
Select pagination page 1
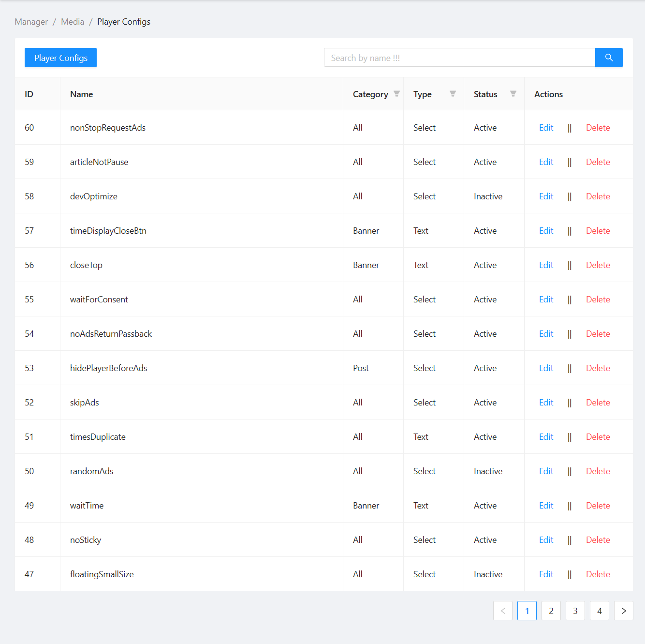527,611
